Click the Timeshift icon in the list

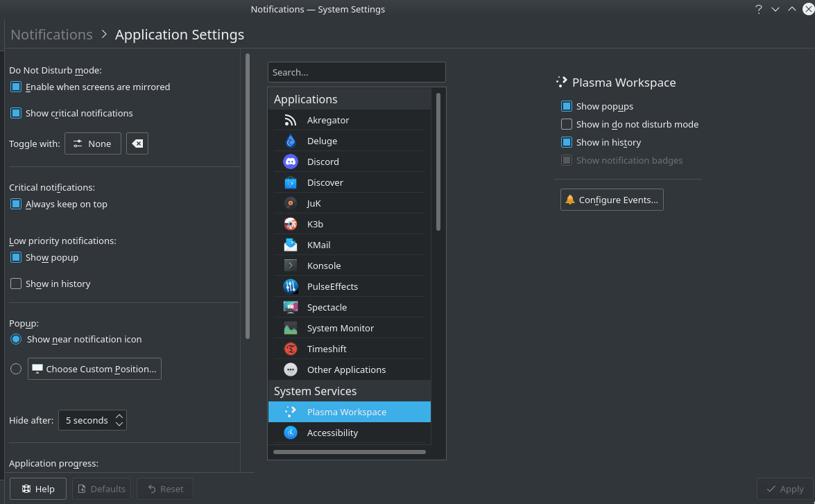291,349
